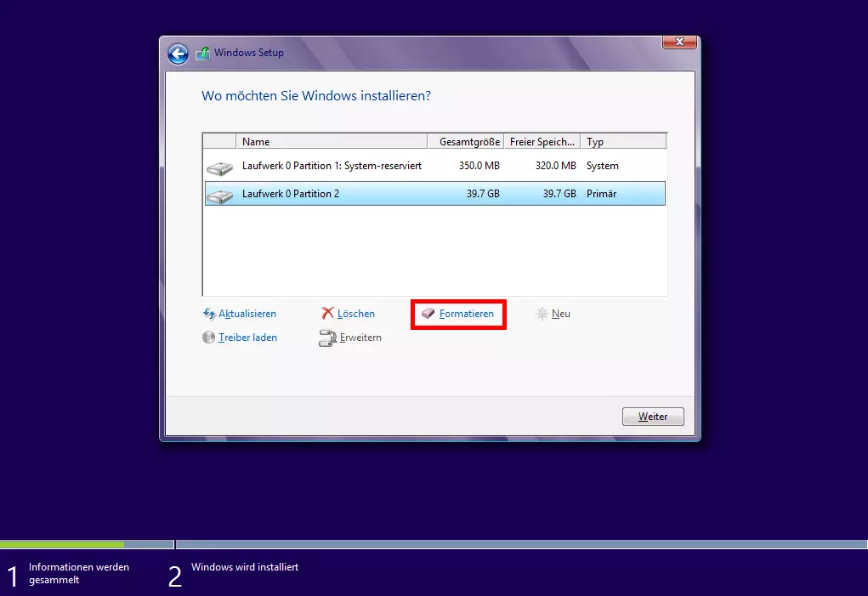Choose the Löschen link
Image resolution: width=868 pixels, height=596 pixels.
[x=356, y=314]
